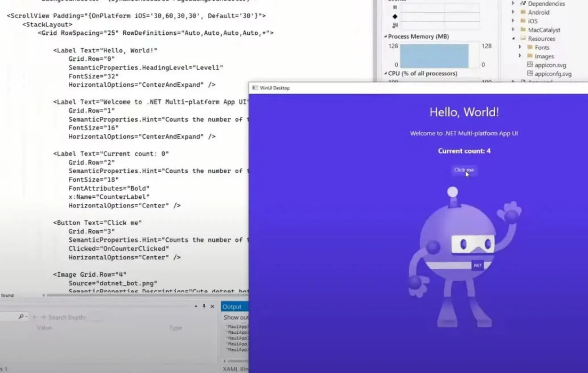588x373 pixels.
Task: Switch to the Output tab
Action: pos(232,307)
